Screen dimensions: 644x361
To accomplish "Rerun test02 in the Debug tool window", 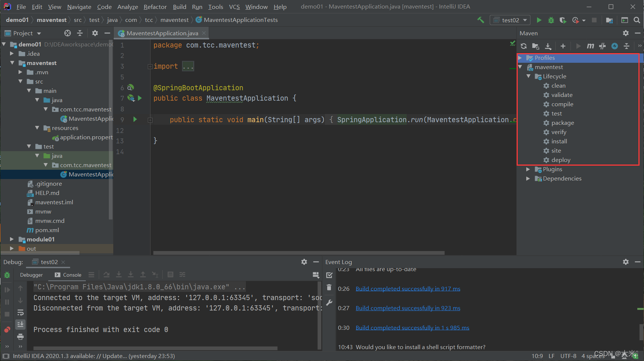I will [7, 275].
